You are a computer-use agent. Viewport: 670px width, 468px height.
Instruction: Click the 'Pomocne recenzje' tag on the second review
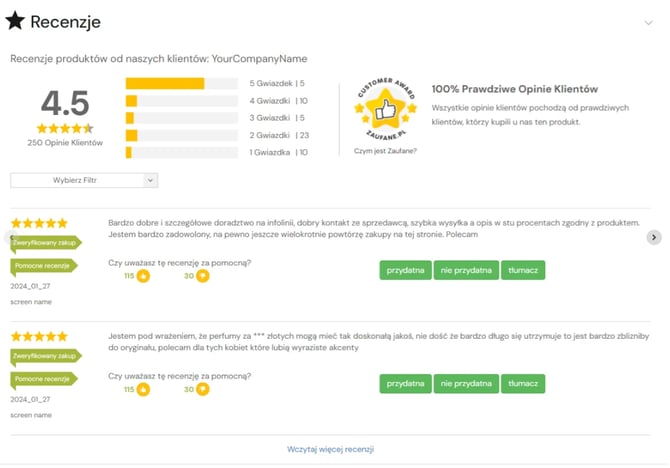[x=42, y=379]
